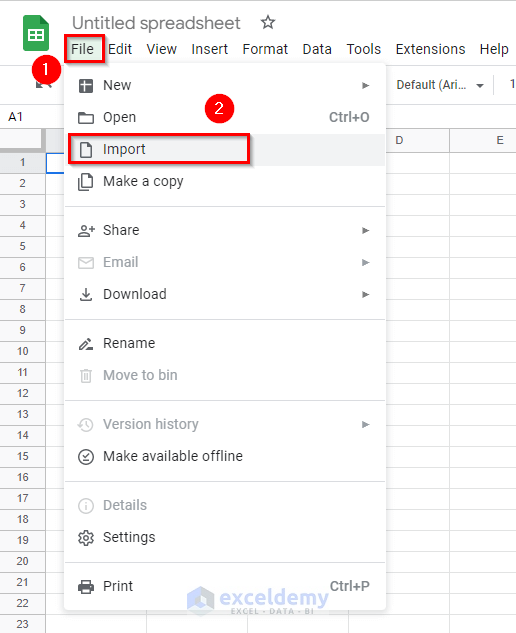Screen dimensions: 516x633
Task: Click the Untitled spreadsheet title field
Action: click(156, 23)
